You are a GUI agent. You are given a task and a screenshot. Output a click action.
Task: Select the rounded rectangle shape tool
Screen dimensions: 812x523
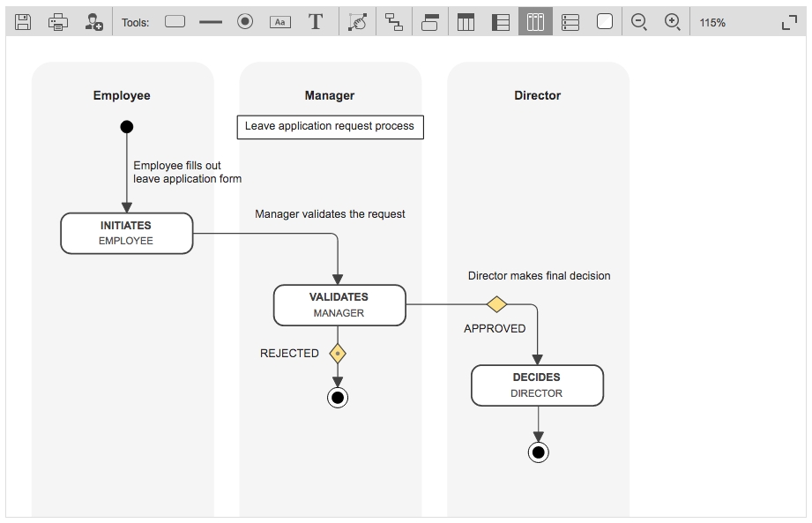[175, 22]
